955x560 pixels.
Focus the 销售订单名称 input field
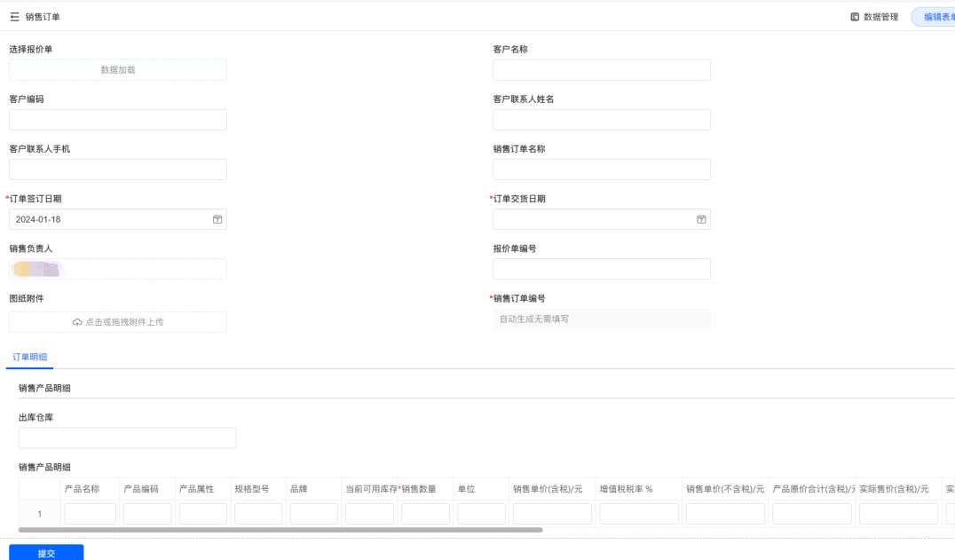[x=602, y=170]
